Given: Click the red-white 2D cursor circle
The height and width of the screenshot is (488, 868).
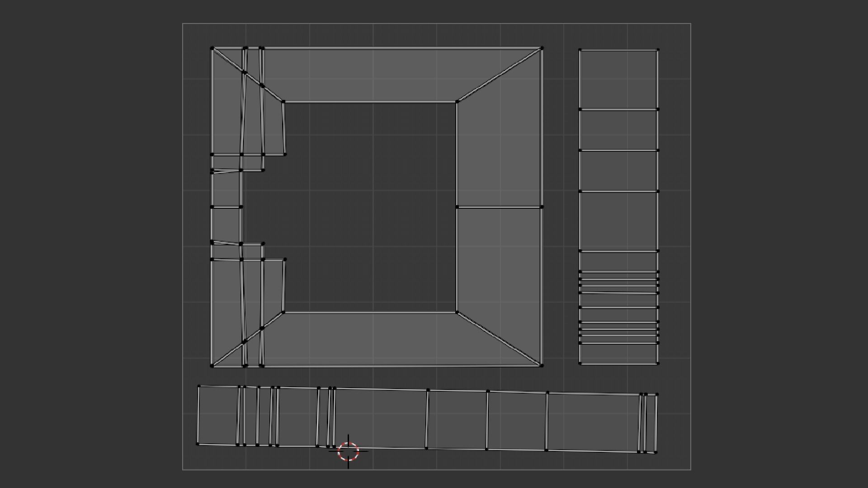Looking at the screenshot, I should point(348,451).
